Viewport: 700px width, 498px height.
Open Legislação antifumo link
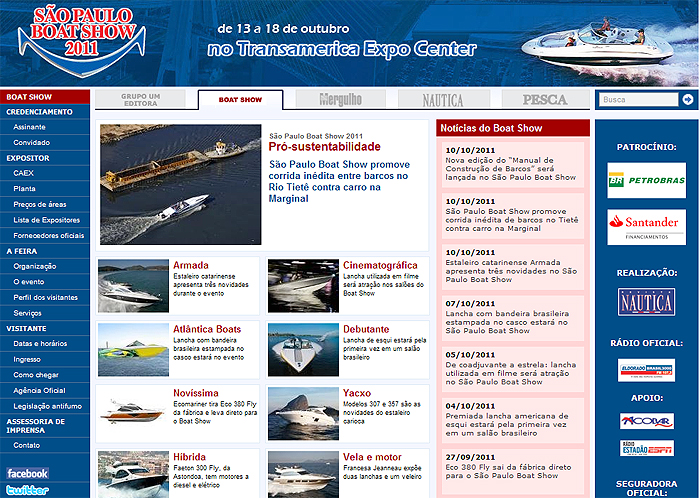pyautogui.click(x=47, y=406)
